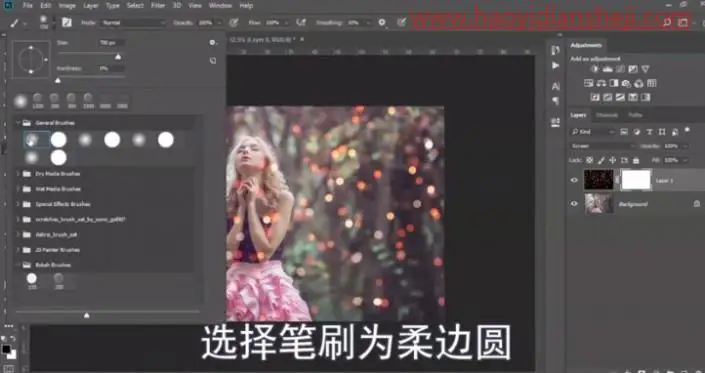Add a Color Balance adjustment

[601, 83]
